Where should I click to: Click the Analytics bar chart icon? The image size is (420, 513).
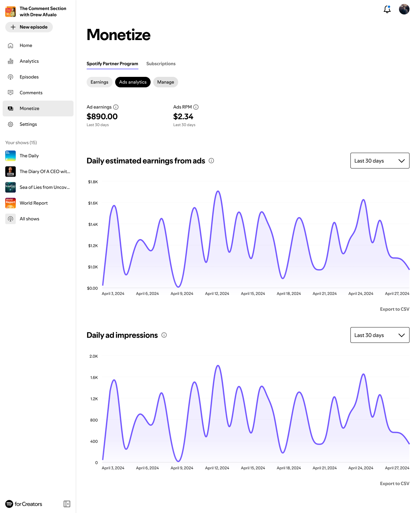pos(10,61)
